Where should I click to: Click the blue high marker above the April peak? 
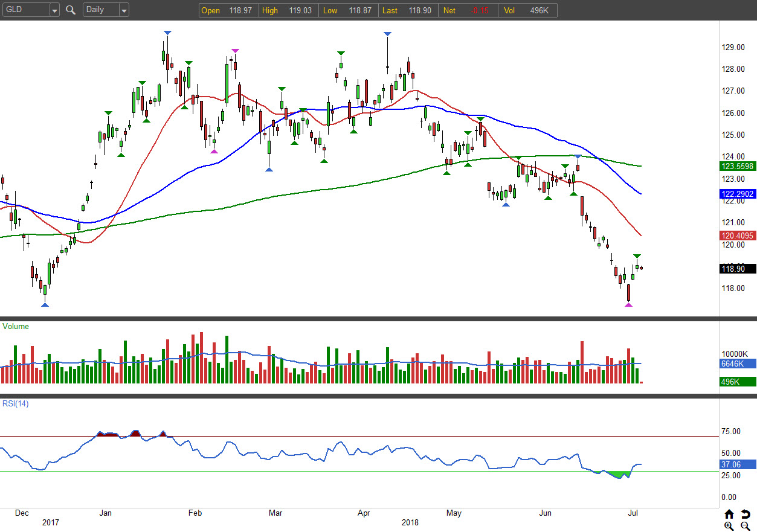tap(387, 34)
